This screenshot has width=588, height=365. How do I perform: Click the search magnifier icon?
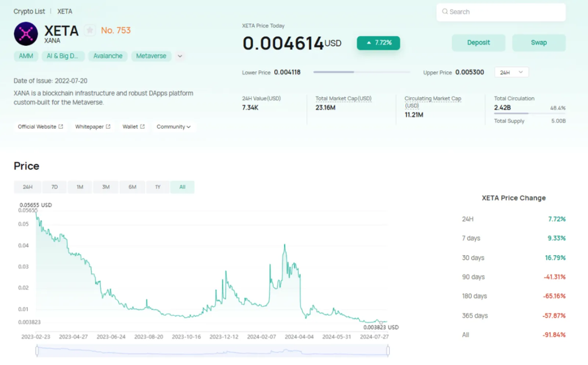(x=445, y=11)
